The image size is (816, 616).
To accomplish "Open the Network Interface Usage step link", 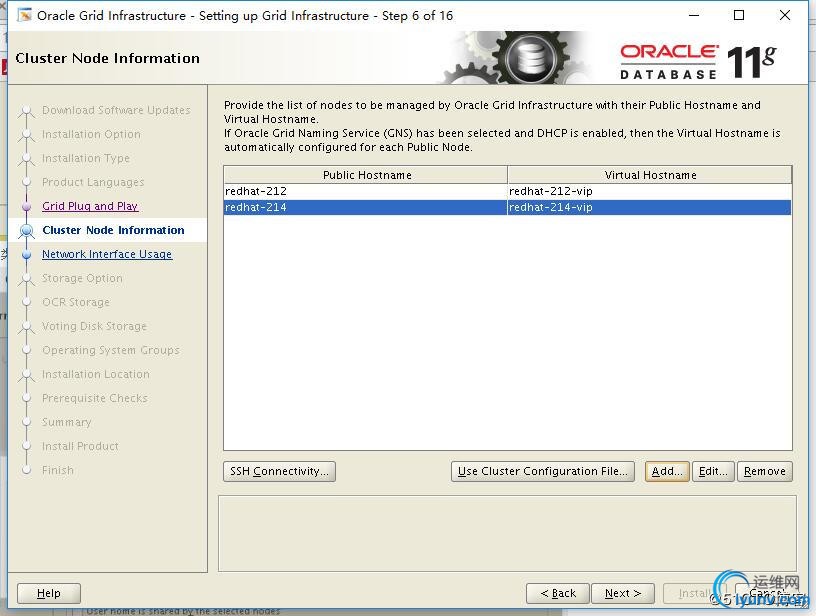I will (x=107, y=254).
